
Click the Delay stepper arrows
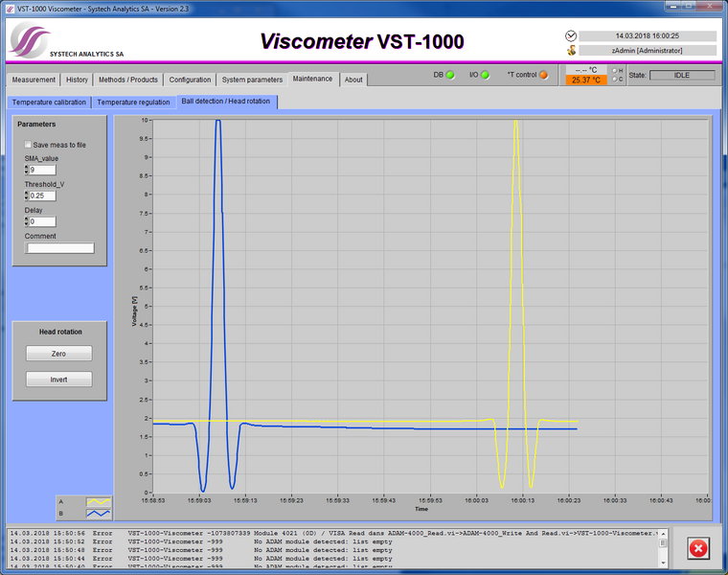click(x=27, y=221)
